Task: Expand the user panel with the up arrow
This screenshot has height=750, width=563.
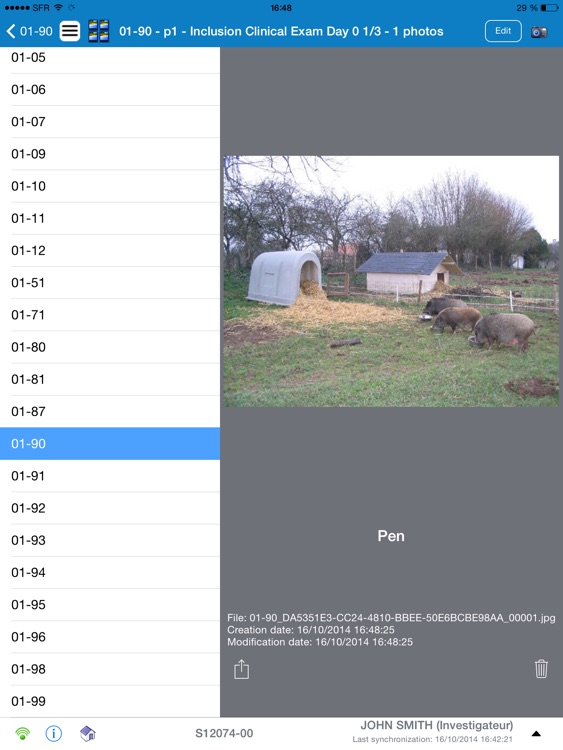Action: pos(536,734)
